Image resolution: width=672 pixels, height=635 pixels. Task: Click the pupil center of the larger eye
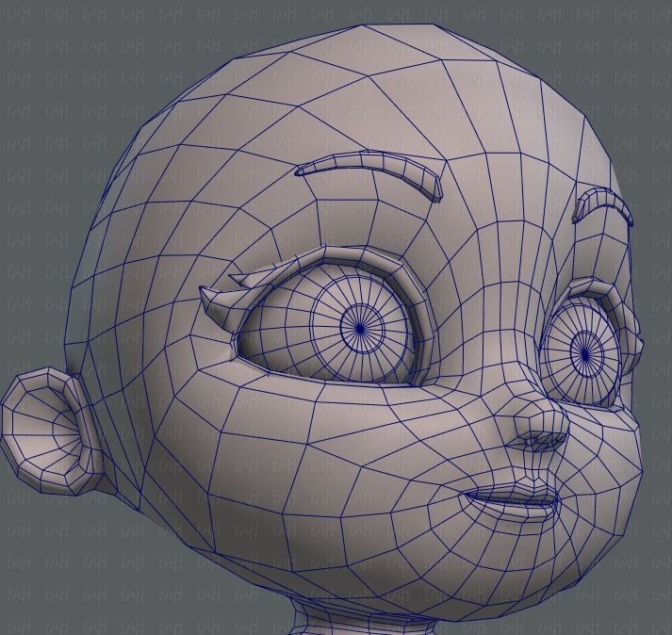360,329
